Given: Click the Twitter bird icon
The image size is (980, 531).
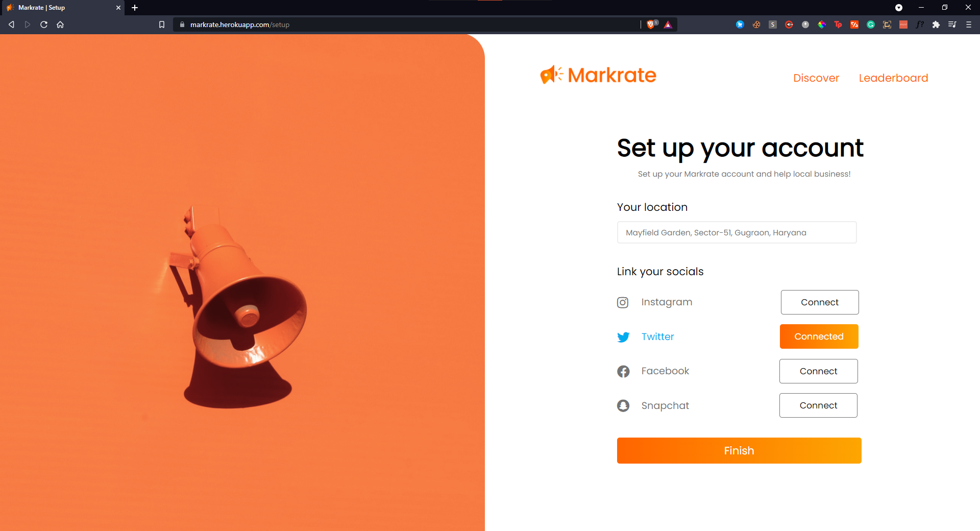Looking at the screenshot, I should point(623,337).
